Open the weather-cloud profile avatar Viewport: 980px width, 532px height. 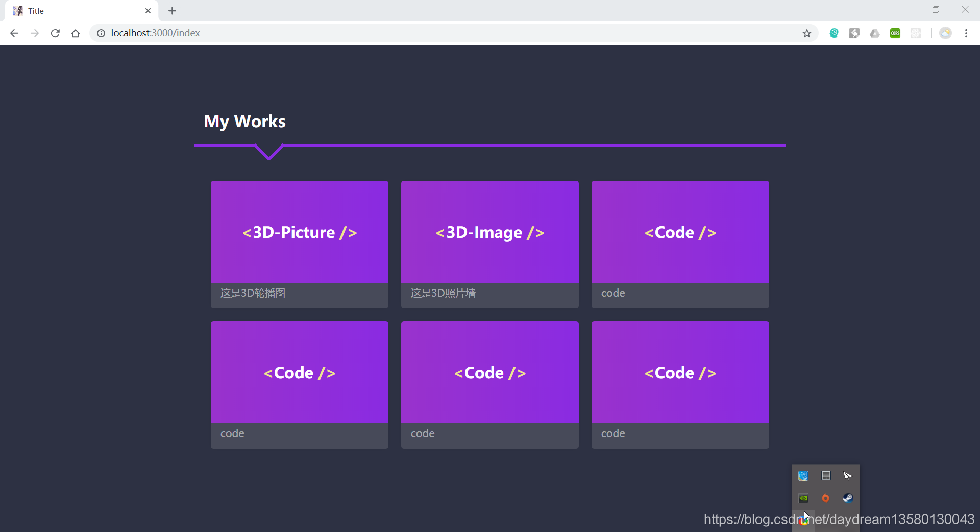(946, 33)
